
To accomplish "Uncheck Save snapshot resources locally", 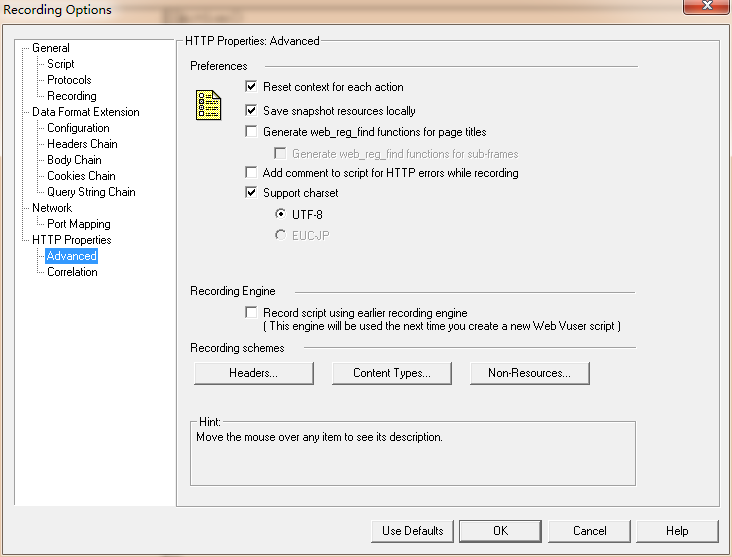I will (x=251, y=110).
